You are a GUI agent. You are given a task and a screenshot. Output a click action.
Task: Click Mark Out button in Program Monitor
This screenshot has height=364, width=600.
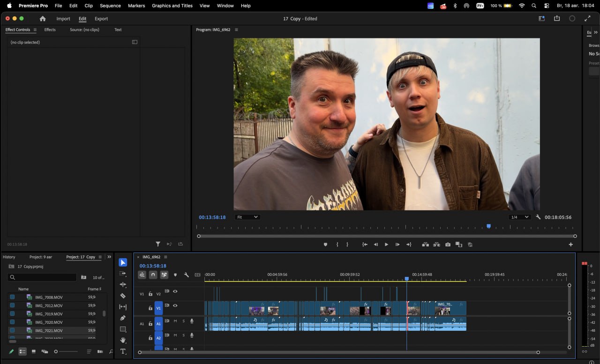[347, 245]
